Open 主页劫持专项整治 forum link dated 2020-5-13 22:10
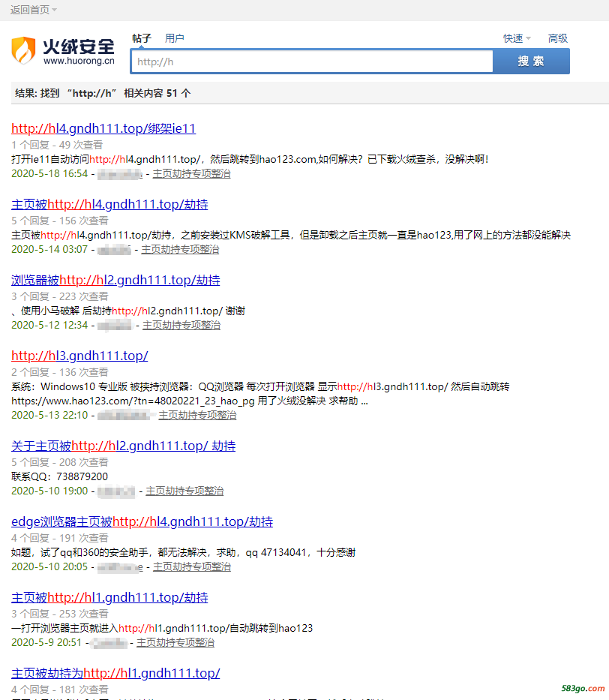The height and width of the screenshot is (700, 609). 197,415
